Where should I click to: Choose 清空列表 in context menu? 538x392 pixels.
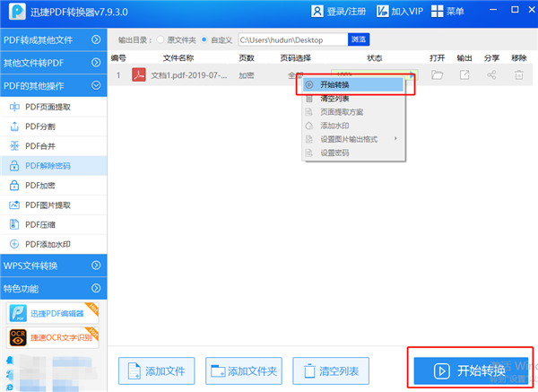tap(353, 99)
